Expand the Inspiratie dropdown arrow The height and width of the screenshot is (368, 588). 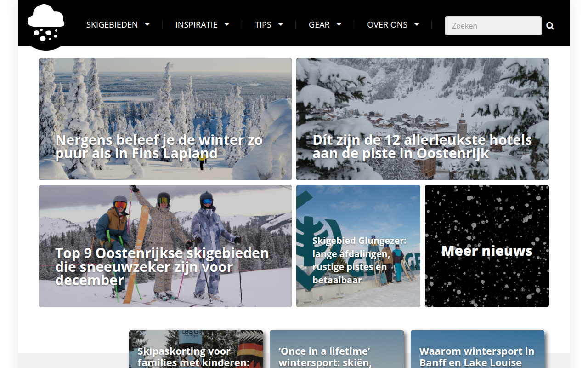227,25
